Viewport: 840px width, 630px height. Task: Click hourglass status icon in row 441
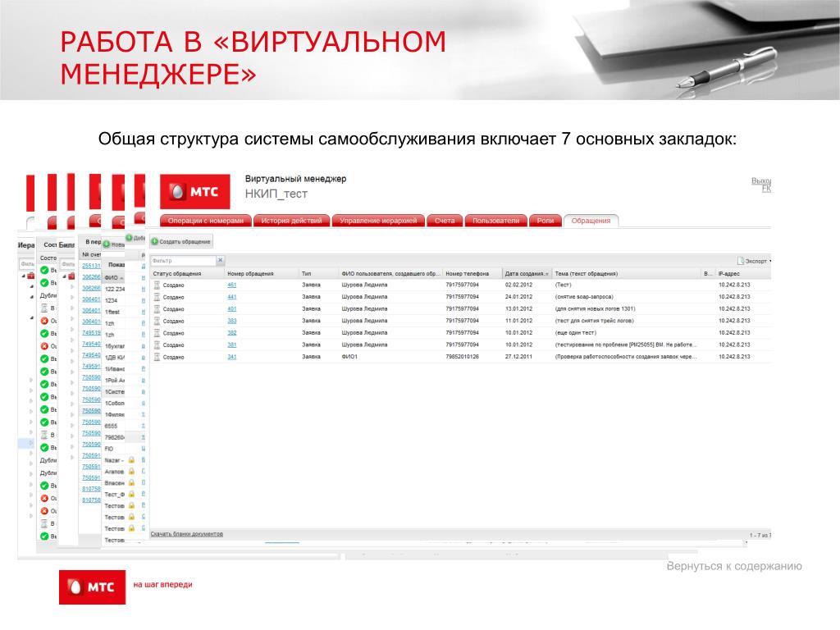(x=157, y=297)
